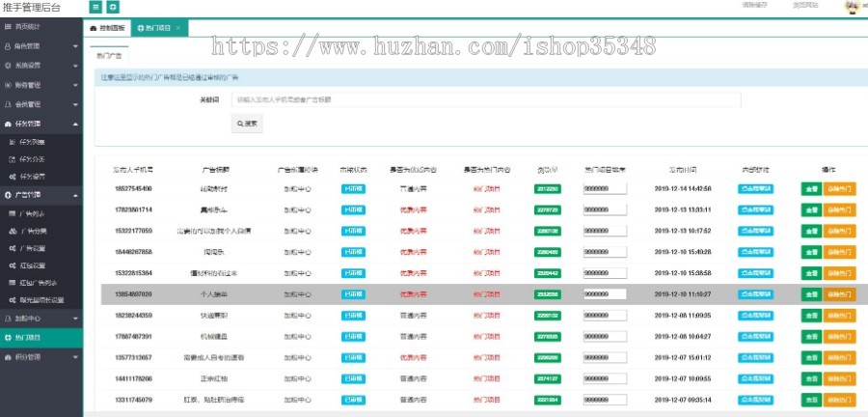868x417 pixels.
Task: Click orange hot button in 13577313657 row
Action: [x=839, y=358]
